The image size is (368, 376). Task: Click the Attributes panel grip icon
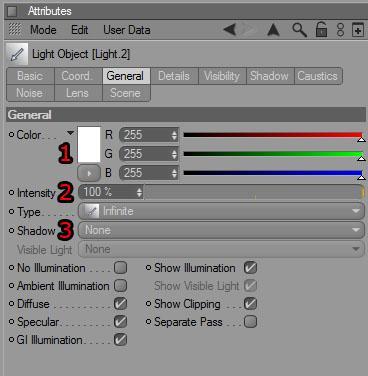[x=12, y=12]
